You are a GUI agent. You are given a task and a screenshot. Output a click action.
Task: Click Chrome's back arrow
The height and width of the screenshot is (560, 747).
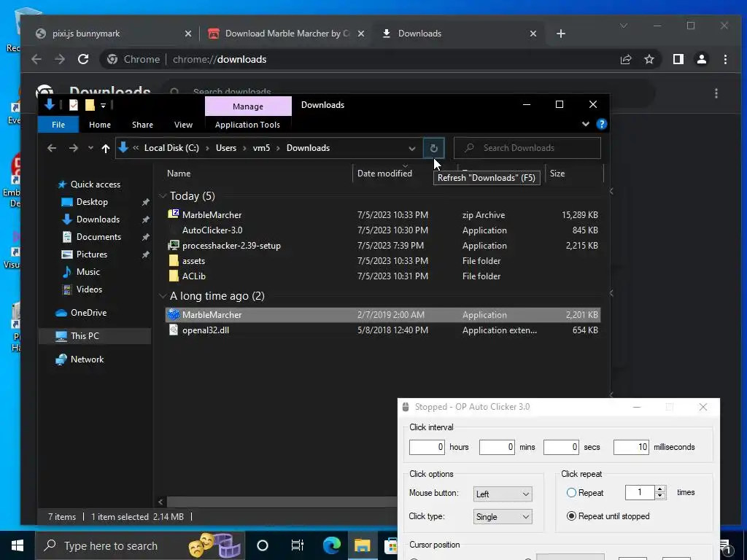tap(36, 59)
